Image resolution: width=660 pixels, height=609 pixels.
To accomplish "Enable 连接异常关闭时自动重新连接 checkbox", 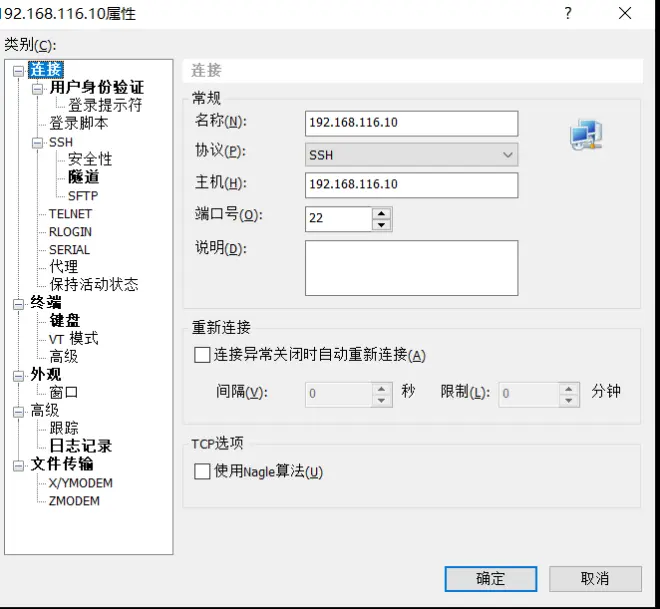I will 202,355.
